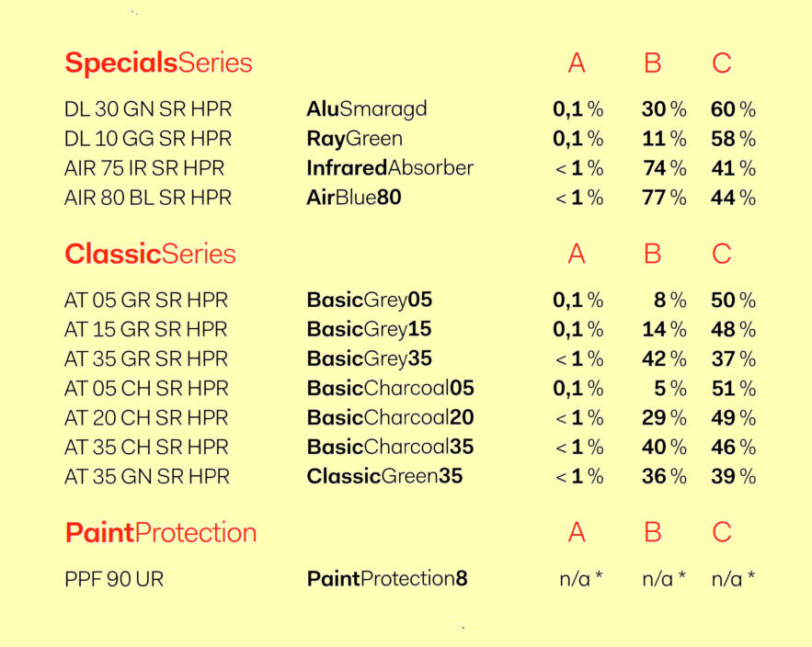Click column A header in SpecialsSeries
Viewport: 812px width, 647px height.
pos(577,63)
